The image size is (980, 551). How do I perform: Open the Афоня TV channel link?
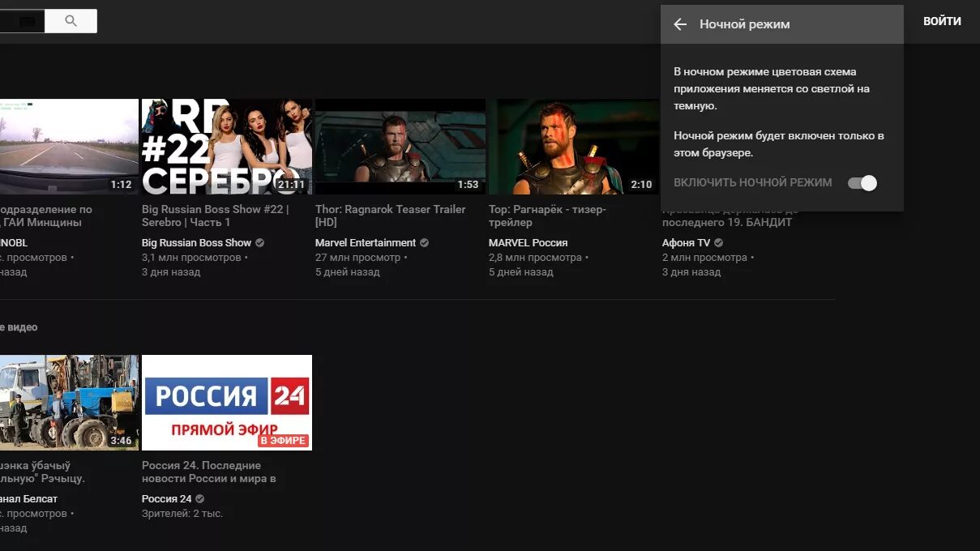tap(686, 243)
